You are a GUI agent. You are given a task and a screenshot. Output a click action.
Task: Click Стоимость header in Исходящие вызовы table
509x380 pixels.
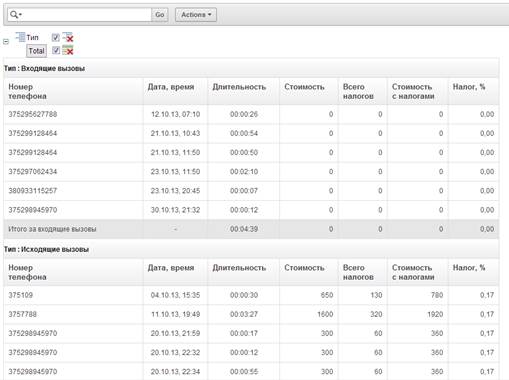304,268
